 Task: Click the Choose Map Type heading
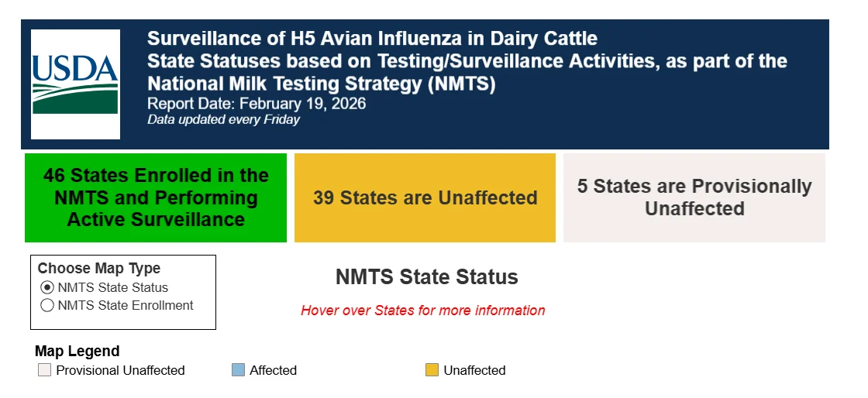(x=99, y=269)
